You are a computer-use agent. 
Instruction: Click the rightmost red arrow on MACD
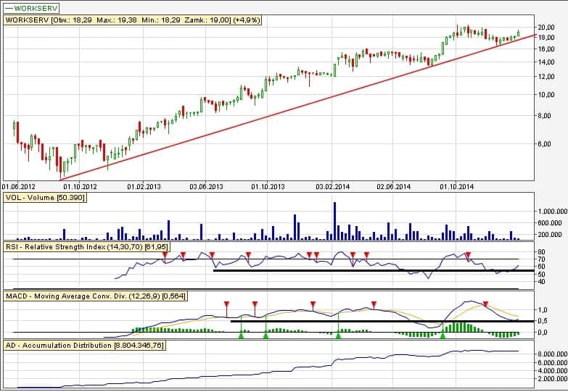(x=485, y=304)
